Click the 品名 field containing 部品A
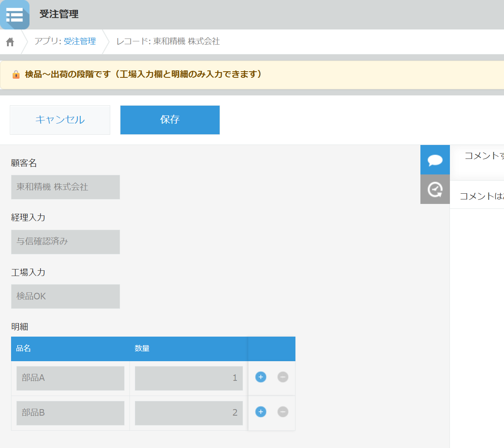504x448 pixels. coord(70,378)
